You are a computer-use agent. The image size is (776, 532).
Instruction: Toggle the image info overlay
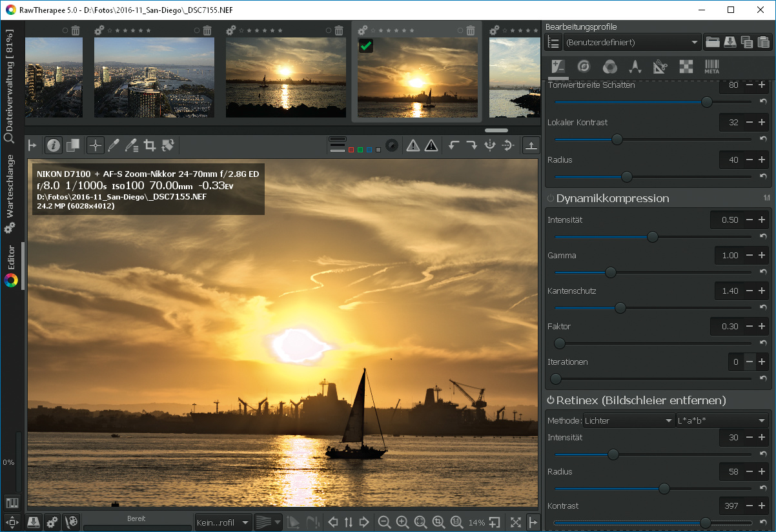(x=54, y=146)
